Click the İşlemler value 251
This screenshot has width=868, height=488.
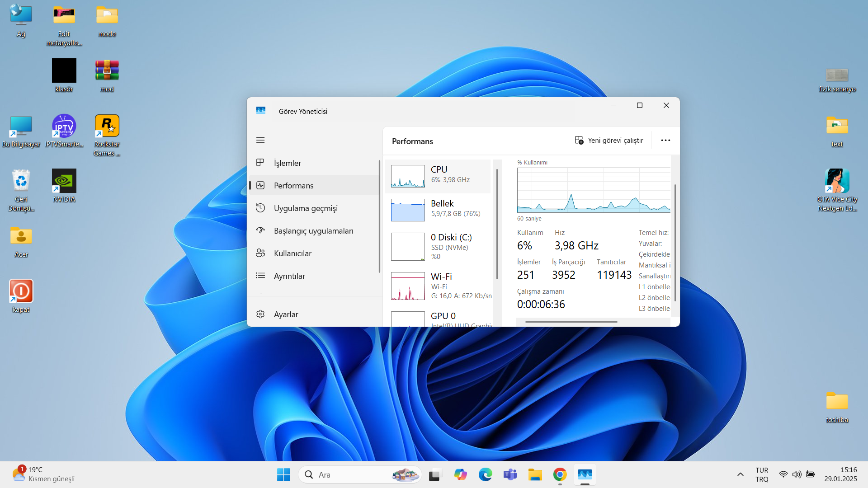pyautogui.click(x=526, y=275)
